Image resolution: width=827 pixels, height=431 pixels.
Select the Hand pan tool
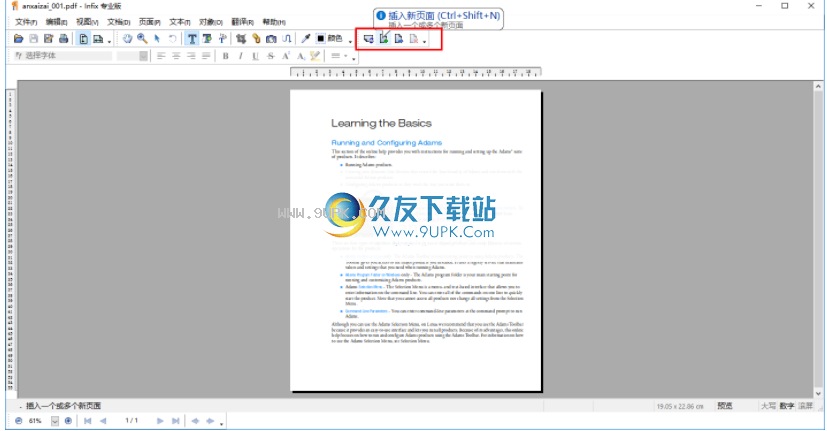[127, 39]
